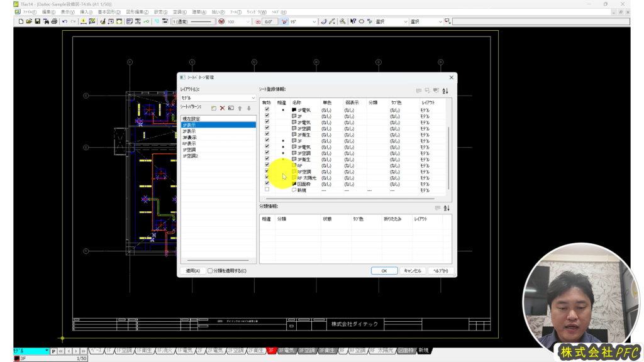The image size is (644, 362).
Task: Check the 分類を適用する checkbox
Action: [211, 271]
